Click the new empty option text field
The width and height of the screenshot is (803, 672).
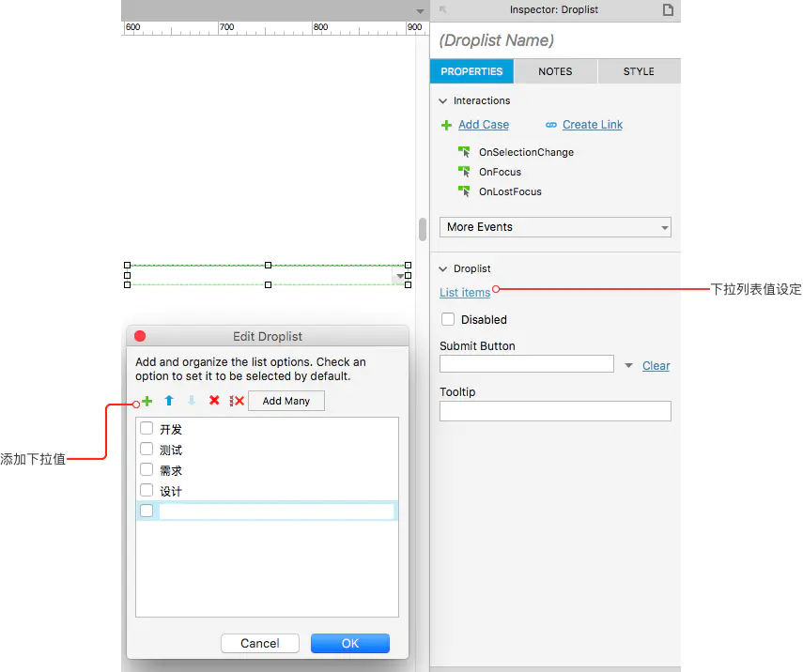[x=276, y=511]
